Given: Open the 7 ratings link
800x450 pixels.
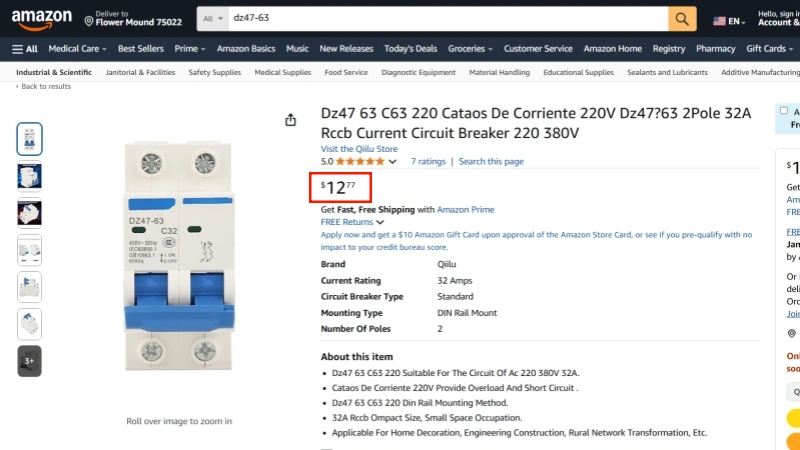Looking at the screenshot, I should click(x=428, y=161).
